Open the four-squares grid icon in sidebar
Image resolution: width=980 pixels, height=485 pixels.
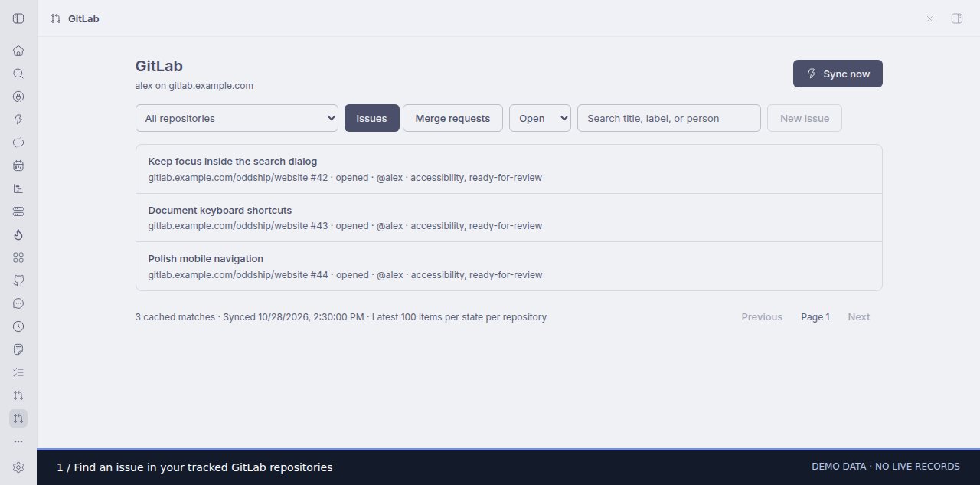18,257
